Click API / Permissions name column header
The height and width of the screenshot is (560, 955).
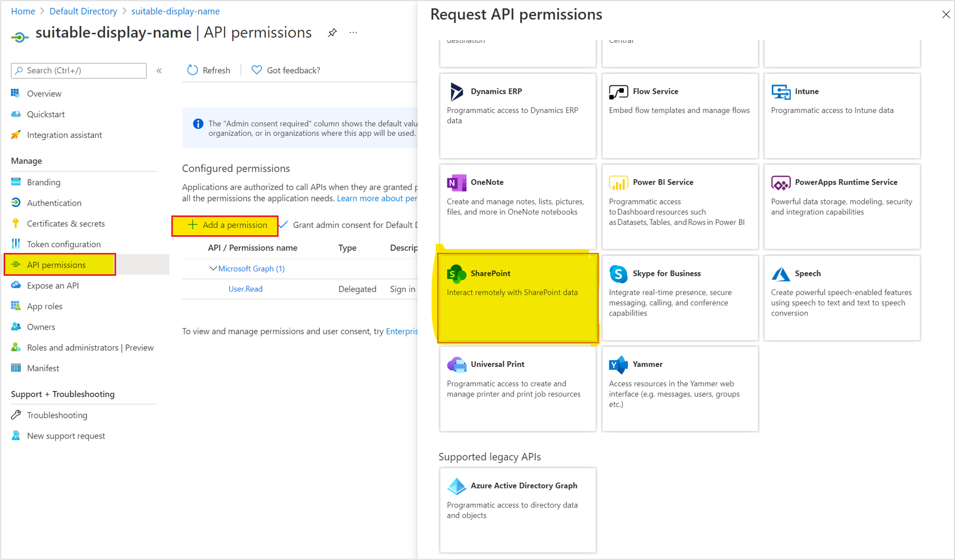click(253, 248)
